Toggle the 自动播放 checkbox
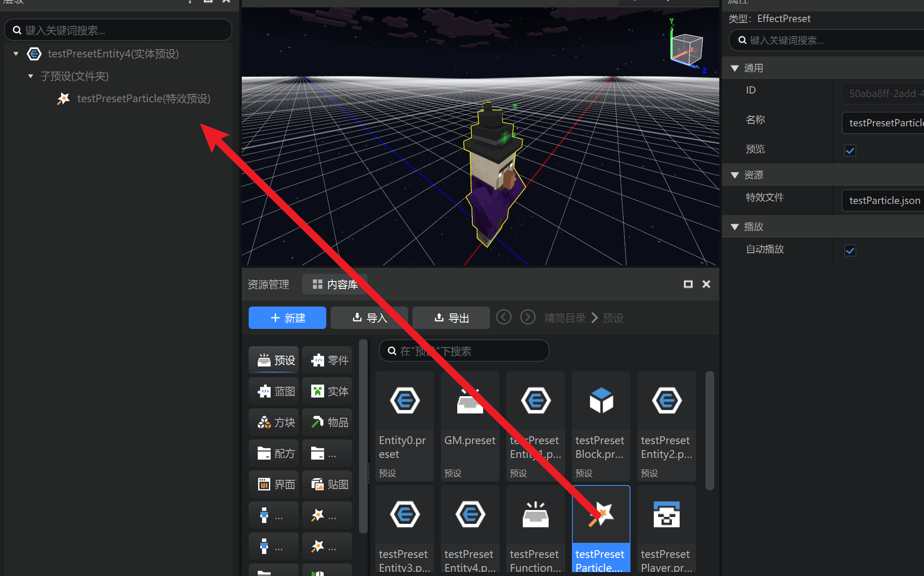The width and height of the screenshot is (924, 576). (850, 250)
